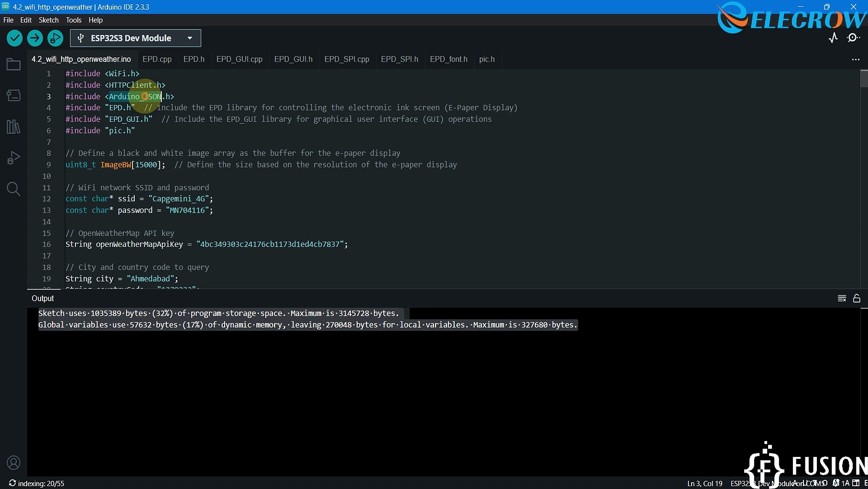The width and height of the screenshot is (868, 489).
Task: Show more tabs with the ellipsis icon
Action: 856,59
